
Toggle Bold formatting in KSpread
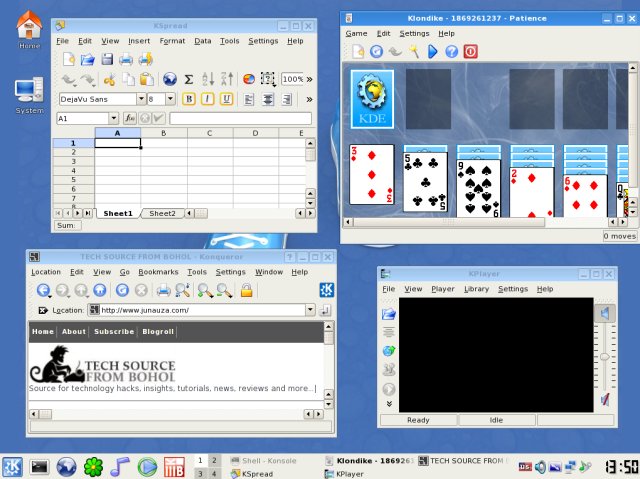(x=189, y=99)
